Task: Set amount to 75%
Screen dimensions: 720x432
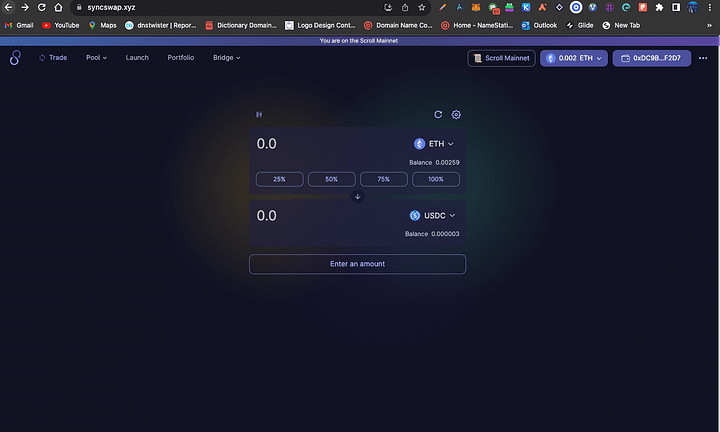Action: (x=383, y=180)
